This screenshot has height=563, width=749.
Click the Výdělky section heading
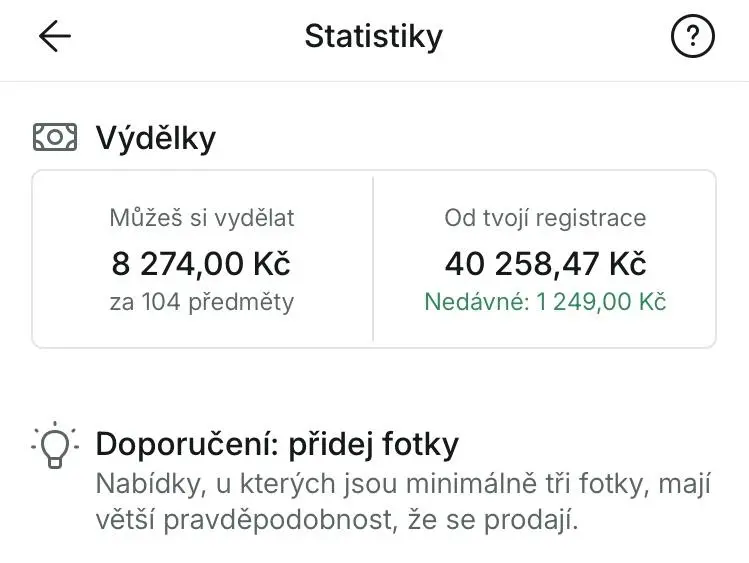pyautogui.click(x=156, y=138)
